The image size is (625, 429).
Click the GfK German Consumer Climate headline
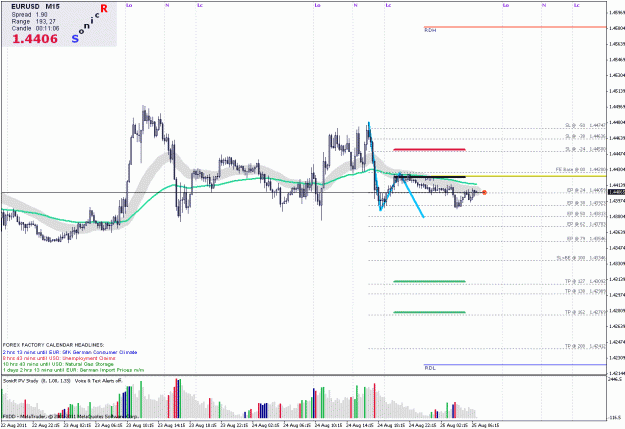tap(70, 352)
